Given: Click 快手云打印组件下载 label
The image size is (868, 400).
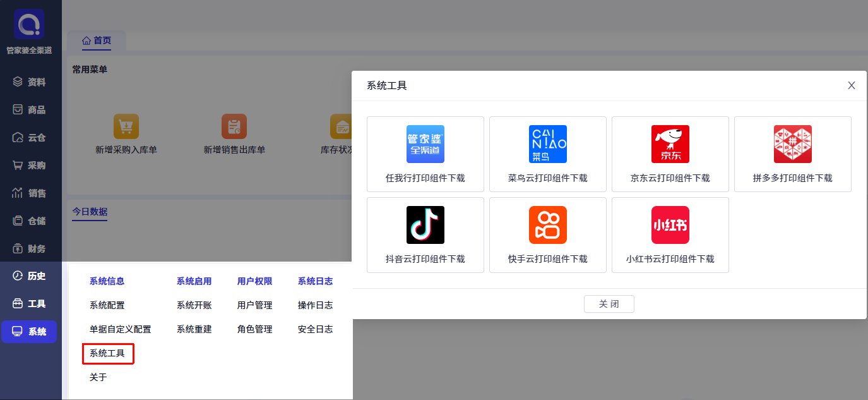Looking at the screenshot, I should (x=548, y=259).
